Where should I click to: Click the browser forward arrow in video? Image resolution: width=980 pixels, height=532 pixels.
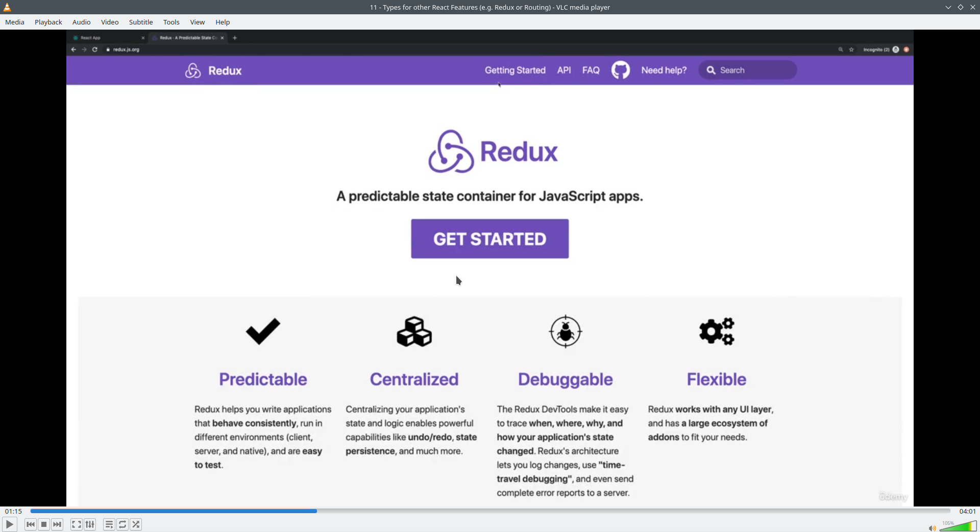tap(84, 50)
